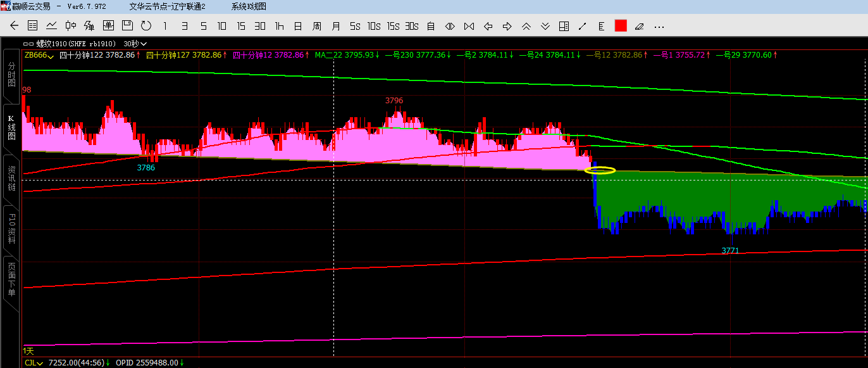
Task: Click the refresh icon in the toolbar
Action: (146, 26)
